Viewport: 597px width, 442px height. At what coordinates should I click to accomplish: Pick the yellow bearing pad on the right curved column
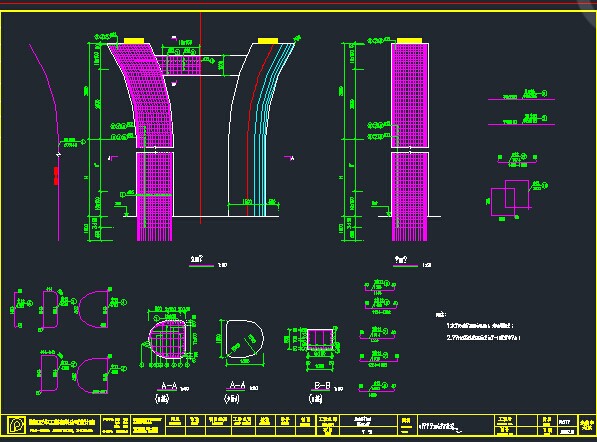coord(268,40)
